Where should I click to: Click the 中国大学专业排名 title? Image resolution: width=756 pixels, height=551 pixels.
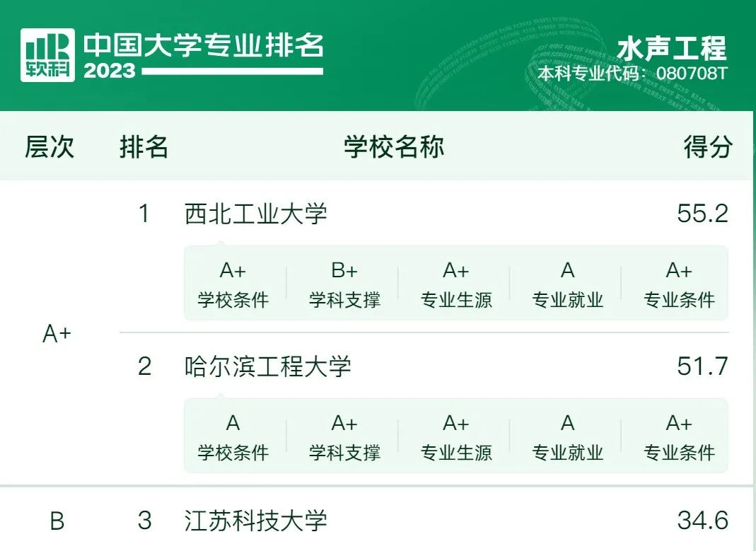204,45
